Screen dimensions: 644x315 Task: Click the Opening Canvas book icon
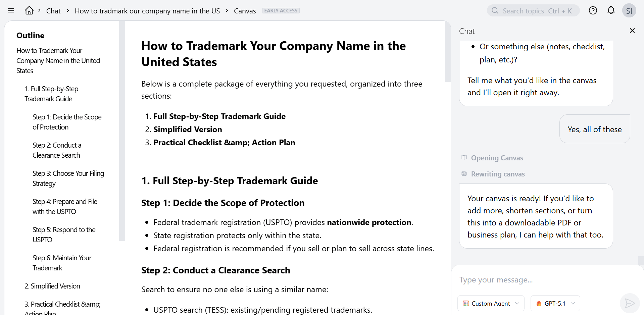pyautogui.click(x=464, y=158)
